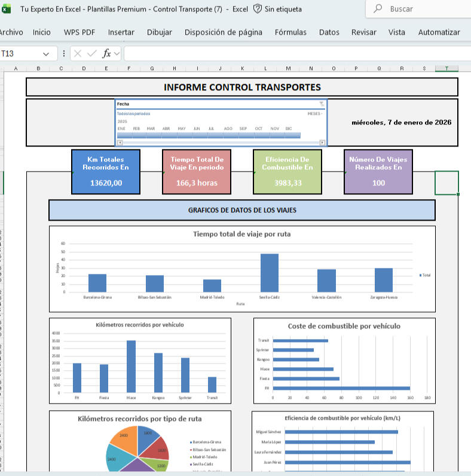Click the Sevilla-Cádiz bar in travel time chart
The height and width of the screenshot is (476, 471).
click(x=270, y=273)
